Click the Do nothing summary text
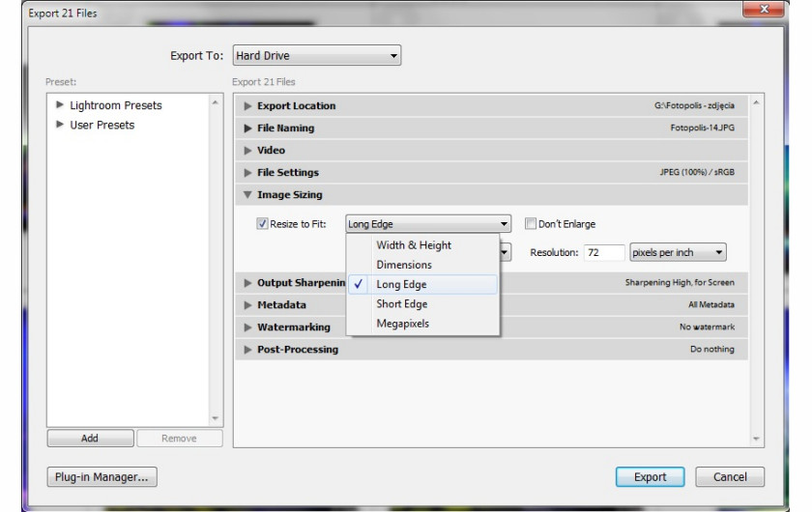The width and height of the screenshot is (812, 512). tap(712, 350)
